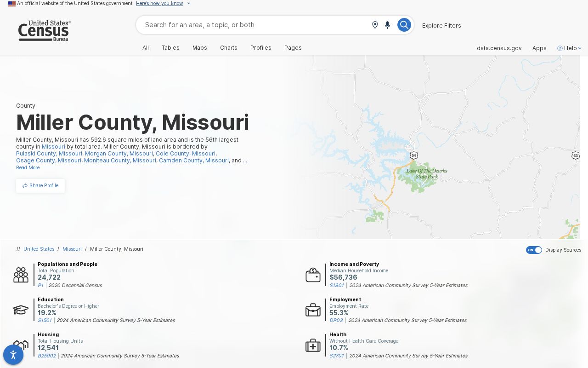588x368 pixels.
Task: Open Pulaski County, Missouri link
Action: coord(49,154)
